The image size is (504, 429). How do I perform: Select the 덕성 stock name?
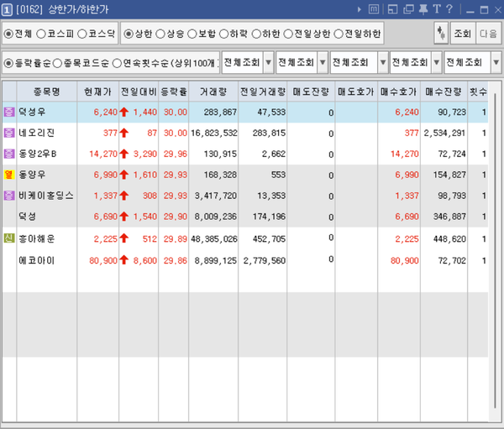click(x=28, y=217)
